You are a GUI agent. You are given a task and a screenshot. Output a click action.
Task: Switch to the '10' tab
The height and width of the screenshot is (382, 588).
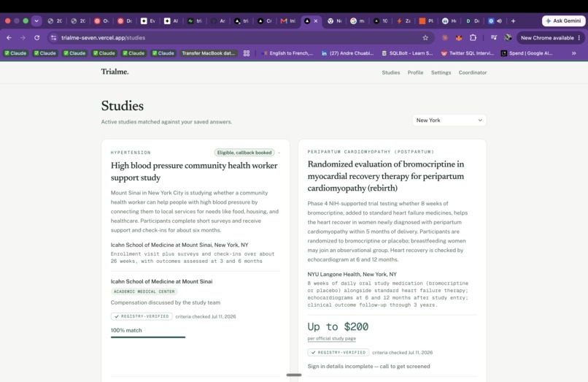click(x=381, y=21)
